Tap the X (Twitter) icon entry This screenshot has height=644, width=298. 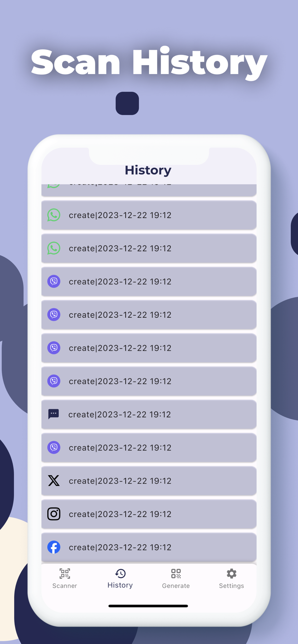click(54, 481)
